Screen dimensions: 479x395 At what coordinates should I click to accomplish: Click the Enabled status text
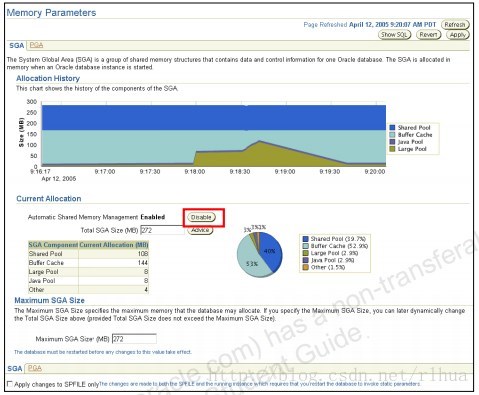coord(153,217)
